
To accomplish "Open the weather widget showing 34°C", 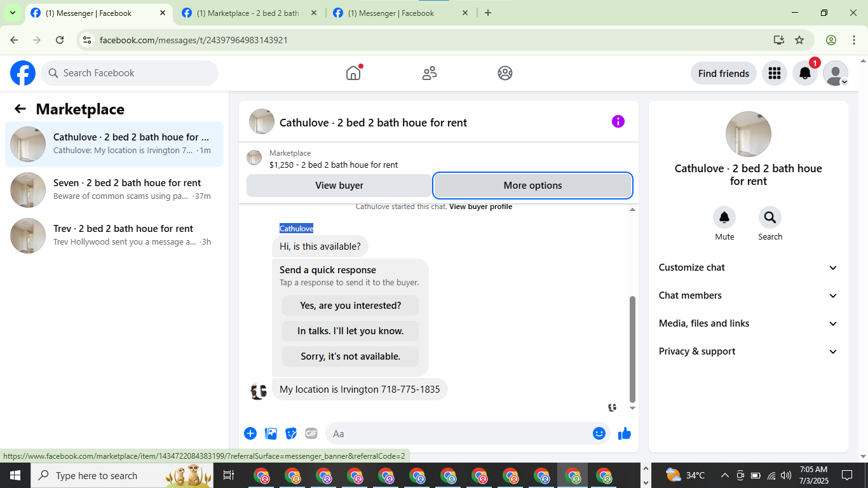I will (685, 475).
